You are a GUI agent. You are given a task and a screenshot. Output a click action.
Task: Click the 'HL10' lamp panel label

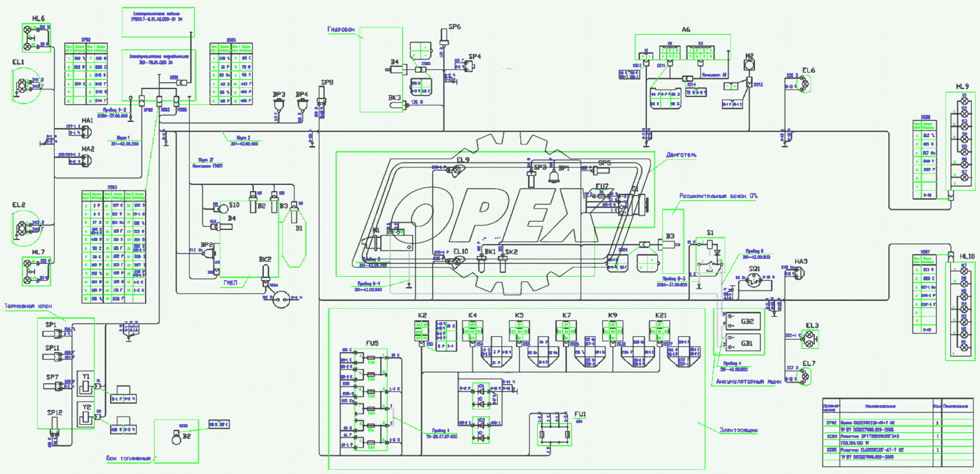pyautogui.click(x=967, y=256)
